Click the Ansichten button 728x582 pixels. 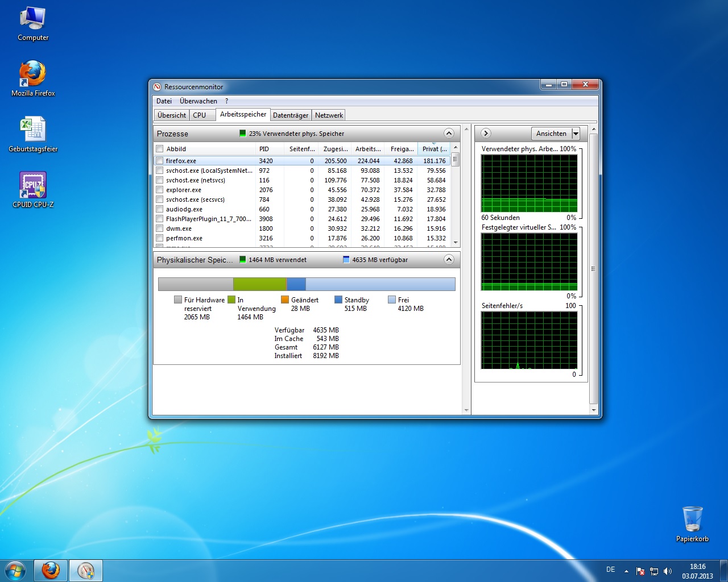click(x=551, y=134)
